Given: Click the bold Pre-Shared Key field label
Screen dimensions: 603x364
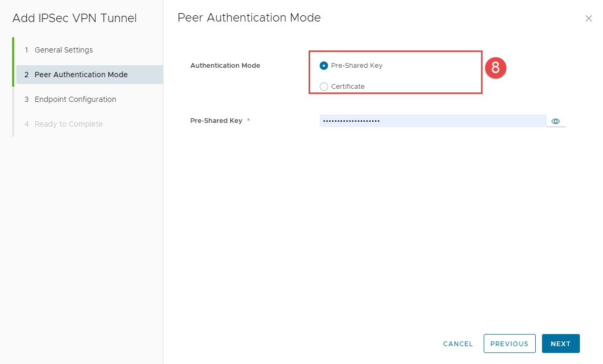Looking at the screenshot, I should click(x=216, y=121).
